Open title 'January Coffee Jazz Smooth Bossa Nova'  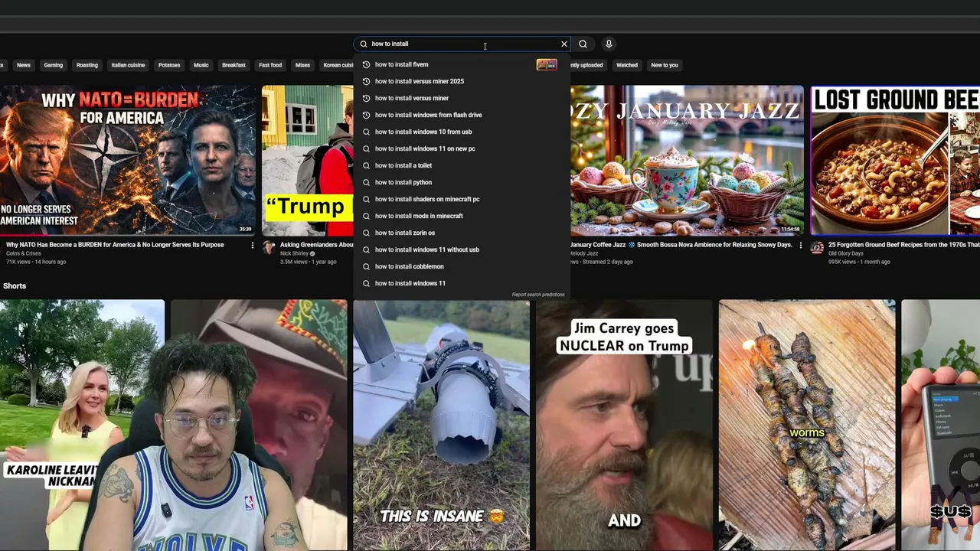681,245
